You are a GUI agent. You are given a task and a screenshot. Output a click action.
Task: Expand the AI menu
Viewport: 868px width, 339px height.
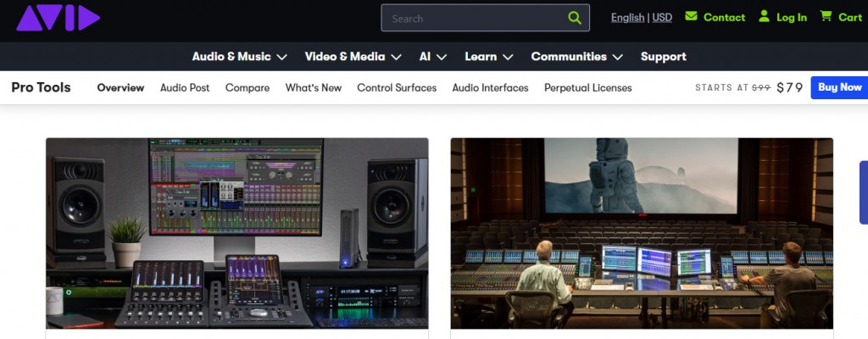(x=433, y=57)
